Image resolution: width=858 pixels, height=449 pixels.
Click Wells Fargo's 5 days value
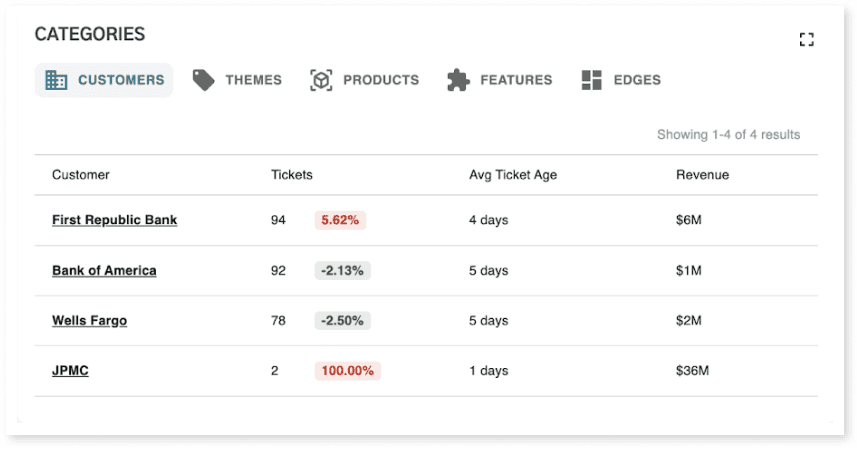[x=488, y=320]
